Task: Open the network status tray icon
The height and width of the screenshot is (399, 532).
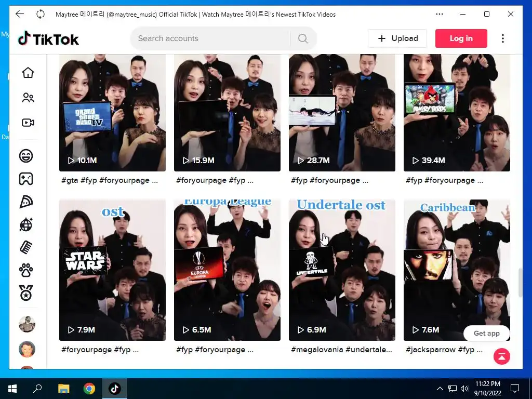Action: coord(453,389)
